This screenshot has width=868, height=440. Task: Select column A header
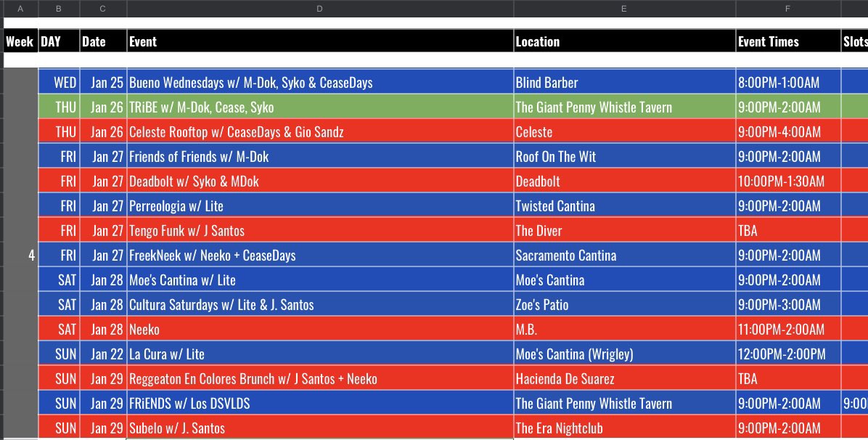[20, 9]
